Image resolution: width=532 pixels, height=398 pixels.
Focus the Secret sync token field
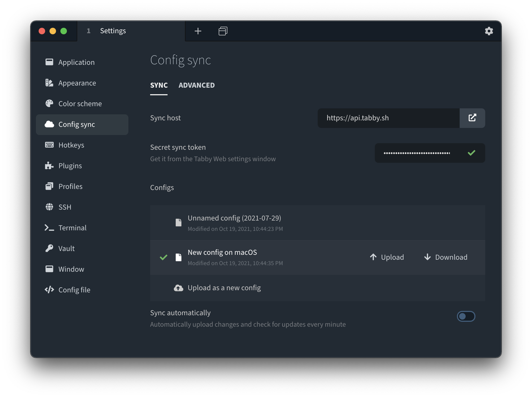coord(417,153)
